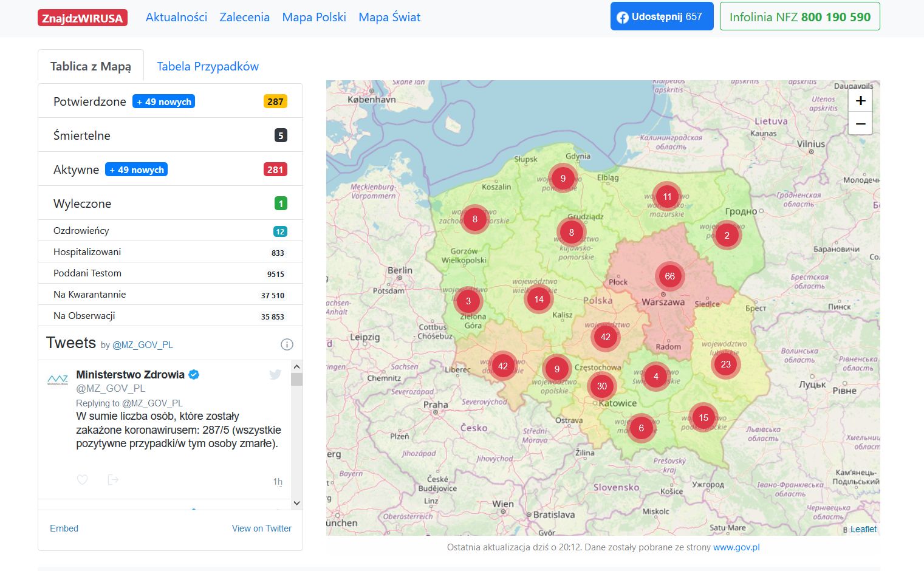Click the map marker 42 in dolnośląskie
The width and height of the screenshot is (924, 571).
pyautogui.click(x=502, y=366)
